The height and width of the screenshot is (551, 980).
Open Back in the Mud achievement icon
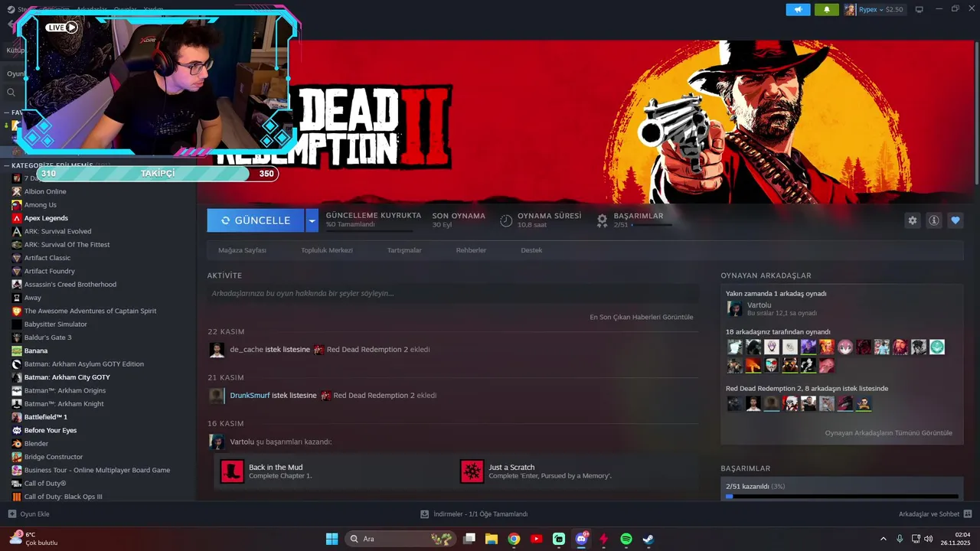[x=232, y=471]
